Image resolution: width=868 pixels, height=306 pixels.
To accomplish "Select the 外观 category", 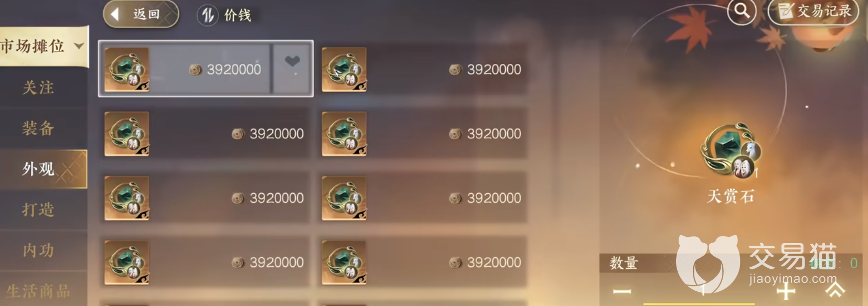I will click(43, 169).
